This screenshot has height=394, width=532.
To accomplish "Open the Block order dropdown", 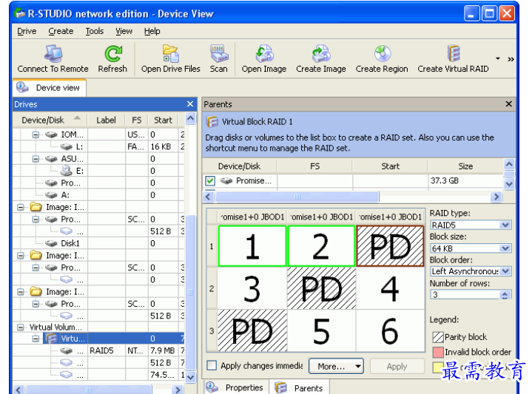I will click(505, 271).
